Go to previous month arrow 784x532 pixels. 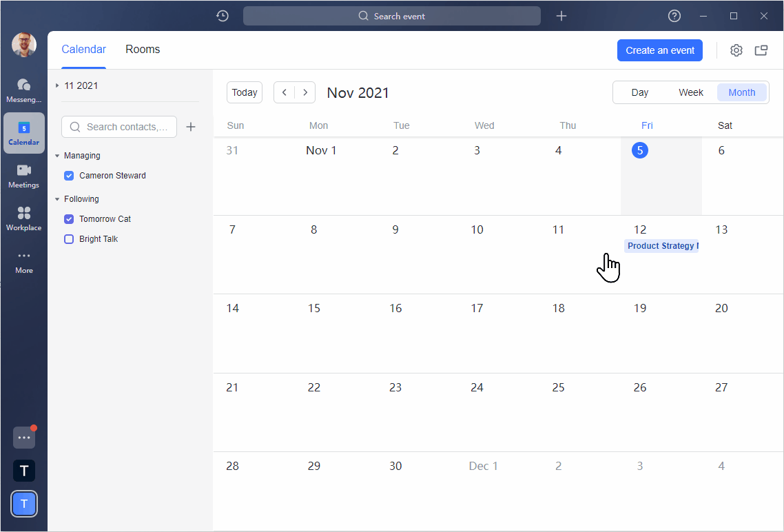pos(285,92)
